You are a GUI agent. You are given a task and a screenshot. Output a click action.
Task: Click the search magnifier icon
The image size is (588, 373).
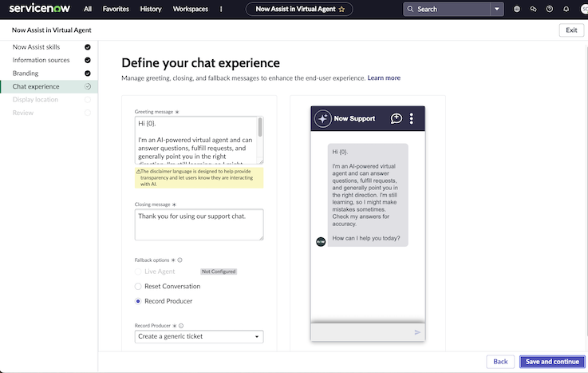(410, 9)
